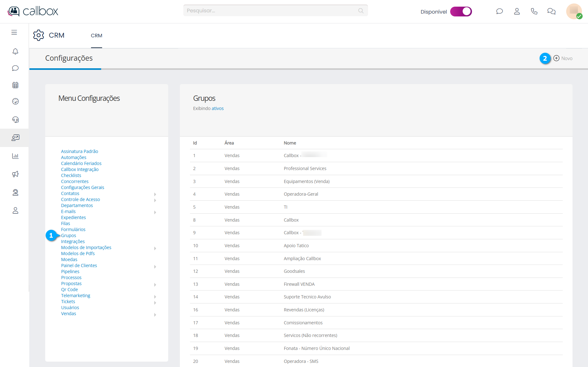The width and height of the screenshot is (588, 367).
Task: Open the conversations icon in top bar
Action: 551,11
